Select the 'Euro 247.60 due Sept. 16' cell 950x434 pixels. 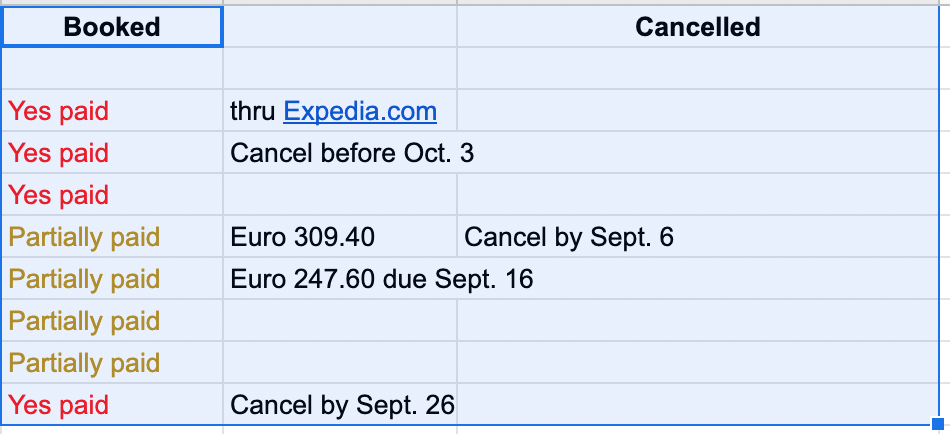pyautogui.click(x=340, y=278)
